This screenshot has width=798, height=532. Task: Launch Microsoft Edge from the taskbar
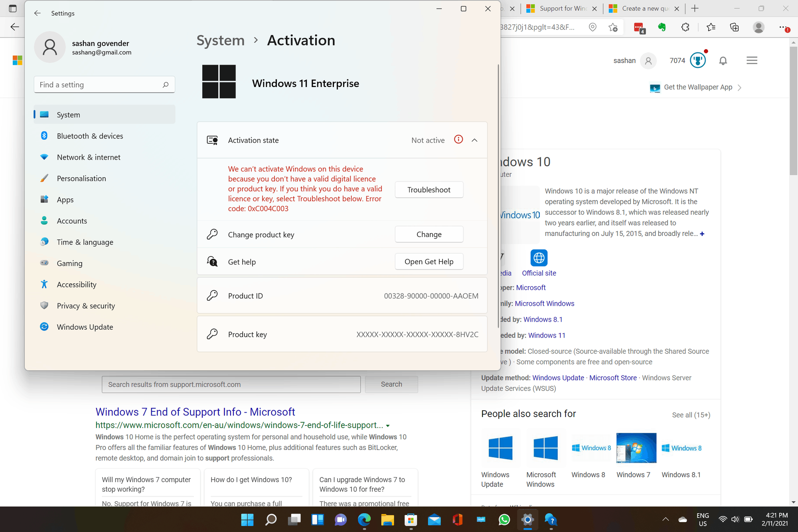pos(364,520)
